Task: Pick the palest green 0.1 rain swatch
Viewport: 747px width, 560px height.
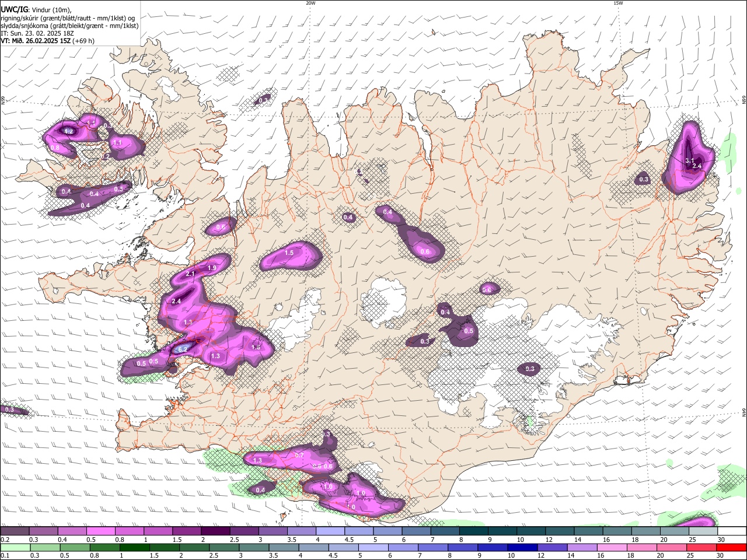Action: click(15, 548)
